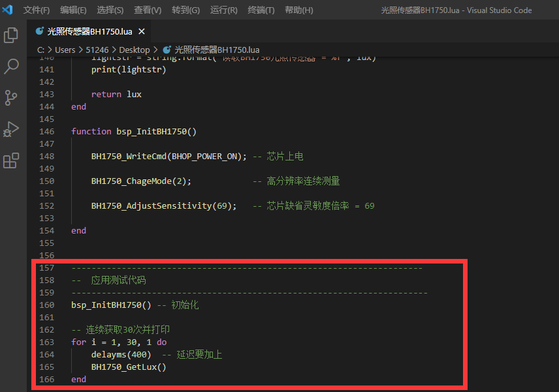559x392 pixels.
Task: Click the 初始化 comment
Action: click(x=178, y=305)
